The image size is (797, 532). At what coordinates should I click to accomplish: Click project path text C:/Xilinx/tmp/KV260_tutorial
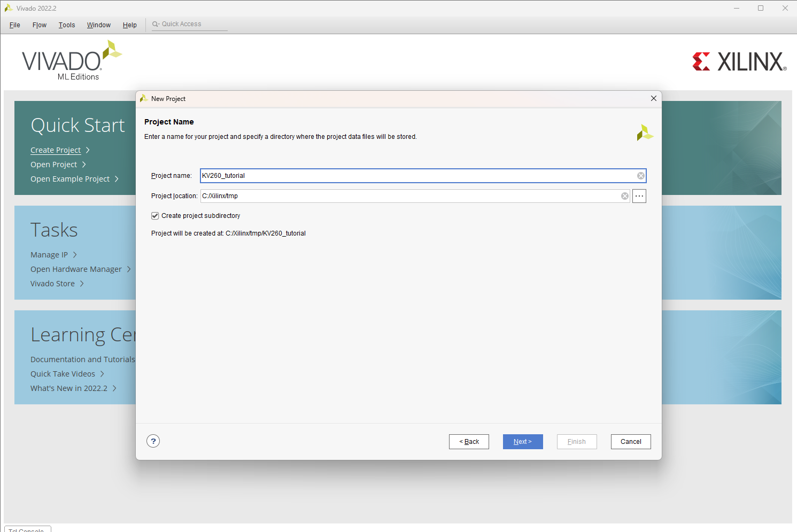pyautogui.click(x=266, y=233)
